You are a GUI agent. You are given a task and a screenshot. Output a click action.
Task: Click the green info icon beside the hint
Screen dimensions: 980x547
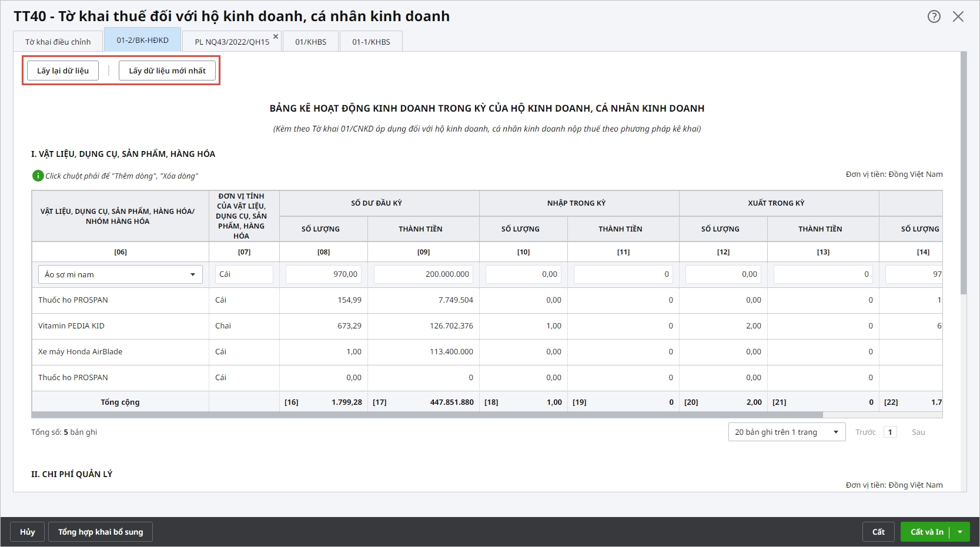coord(38,176)
